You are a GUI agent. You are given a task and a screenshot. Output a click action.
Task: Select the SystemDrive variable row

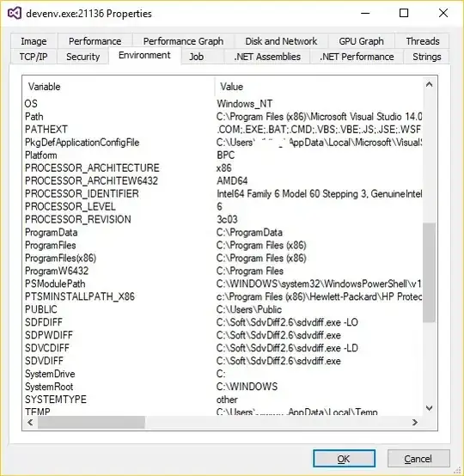coord(223,374)
